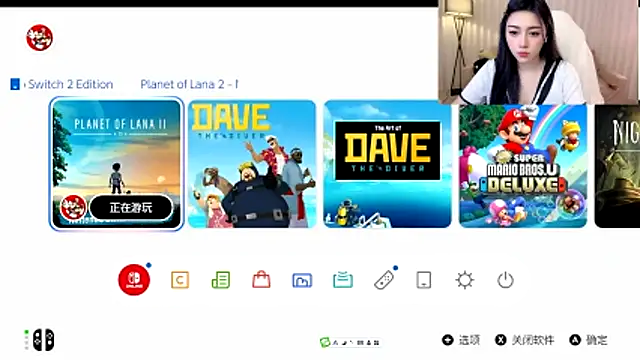The height and width of the screenshot is (360, 640).
Task: Open the blue Album icon
Action: coord(302,280)
